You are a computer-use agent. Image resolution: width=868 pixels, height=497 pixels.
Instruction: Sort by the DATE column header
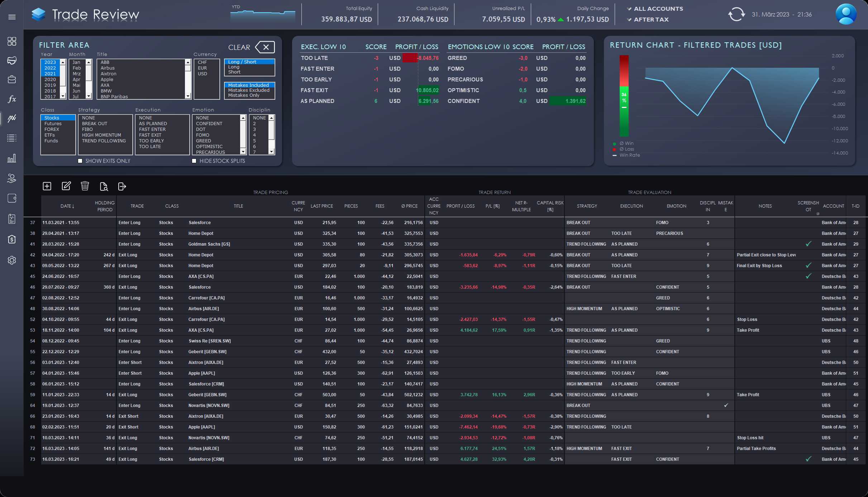coord(67,206)
